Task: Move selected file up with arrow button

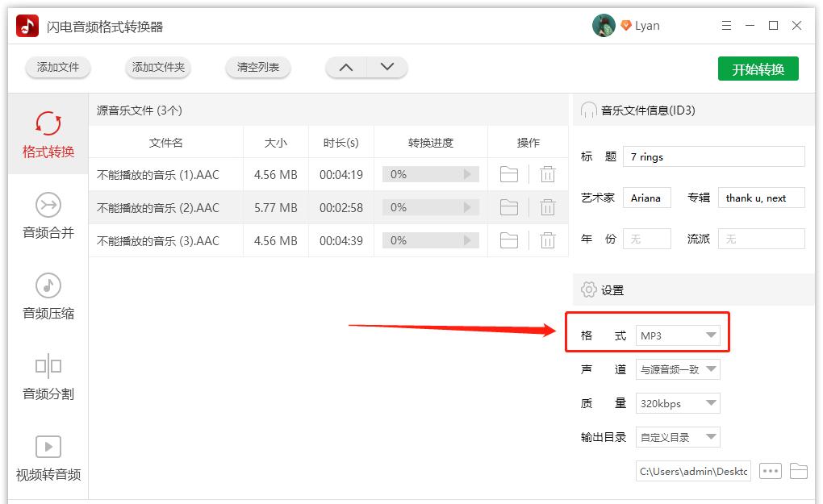Action: point(345,68)
